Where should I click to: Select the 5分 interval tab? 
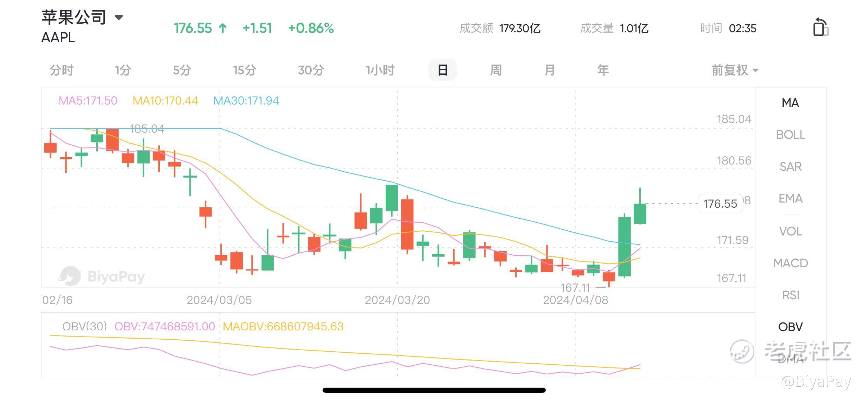182,70
